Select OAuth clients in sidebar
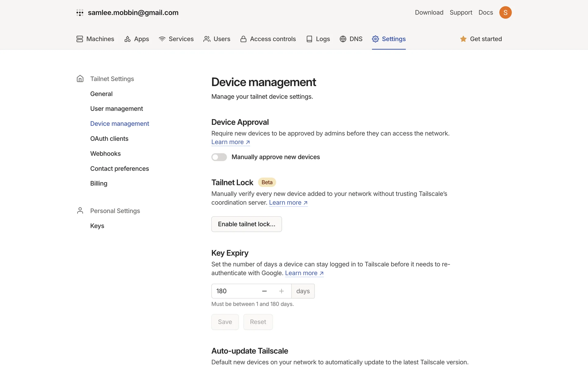Image resolution: width=588 pixels, height=368 pixels. coord(109,139)
